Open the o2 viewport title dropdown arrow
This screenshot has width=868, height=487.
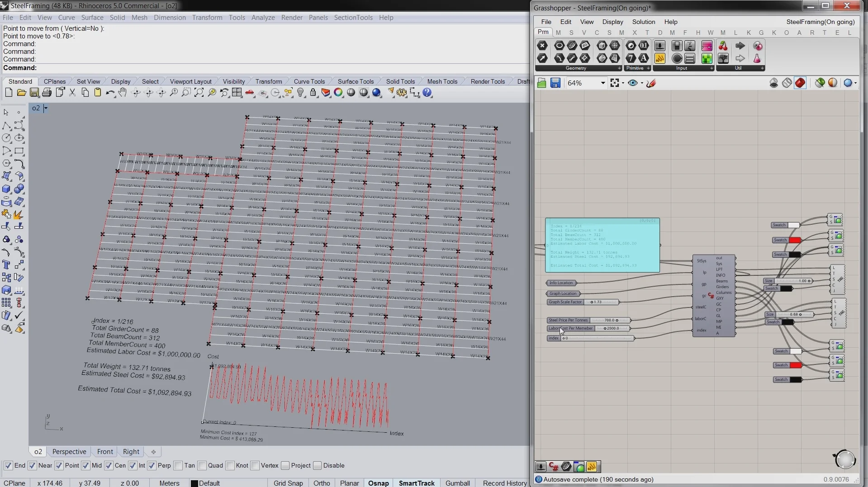[x=45, y=108]
